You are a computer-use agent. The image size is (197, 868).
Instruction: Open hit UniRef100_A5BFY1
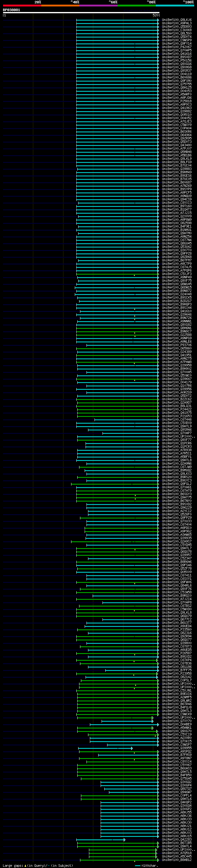(x=177, y=457)
